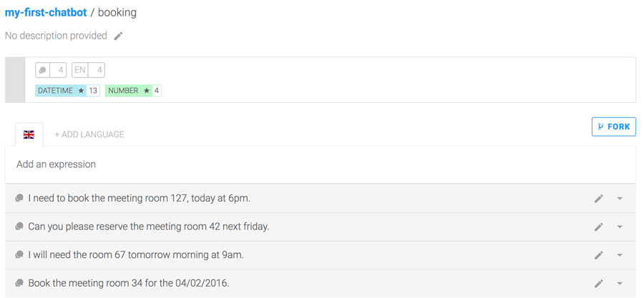Edit the room 42 expression with pencil
The width and height of the screenshot is (644, 298).
599,227
